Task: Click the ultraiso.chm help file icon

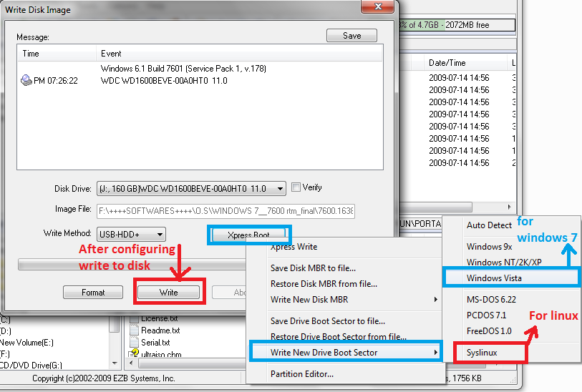Action: pos(134,353)
